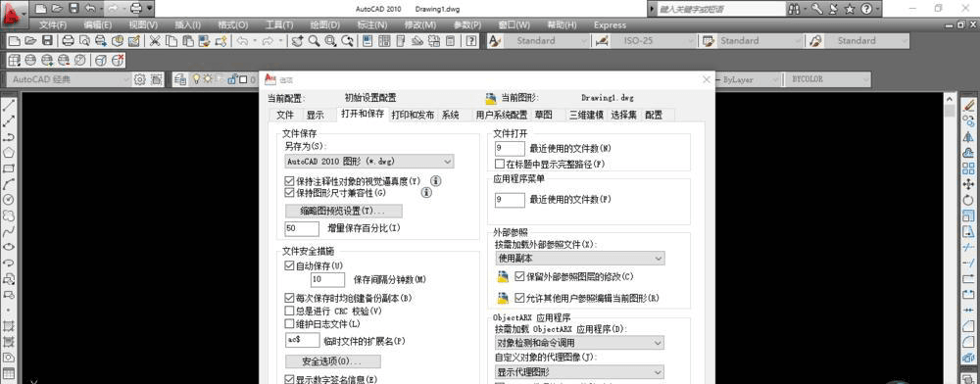Click the Dimension Style icon beside ISO-25
The image size is (980, 384).
[602, 40]
